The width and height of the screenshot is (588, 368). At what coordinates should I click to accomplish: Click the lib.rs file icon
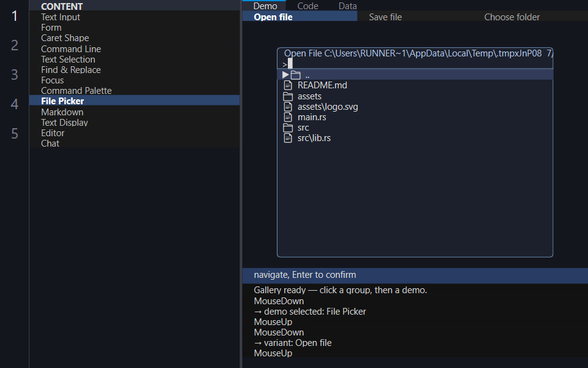click(x=288, y=138)
